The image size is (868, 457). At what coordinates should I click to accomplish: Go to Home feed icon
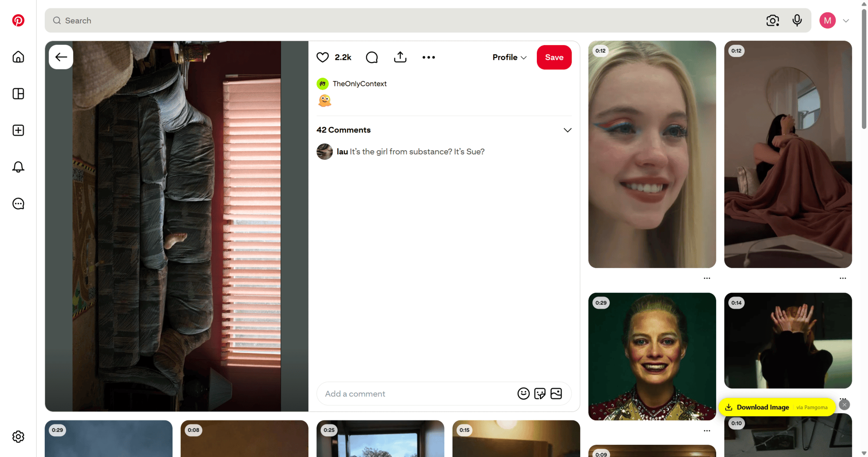tap(18, 57)
